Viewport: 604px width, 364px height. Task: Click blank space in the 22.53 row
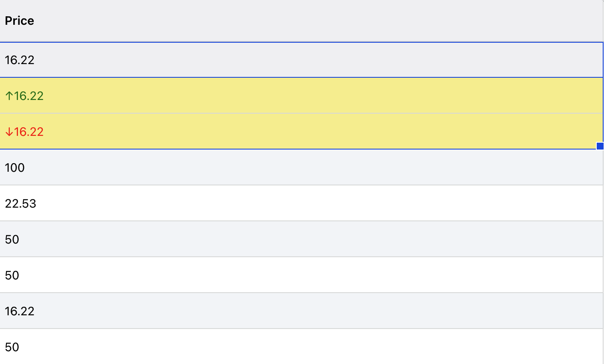pyautogui.click(x=299, y=203)
